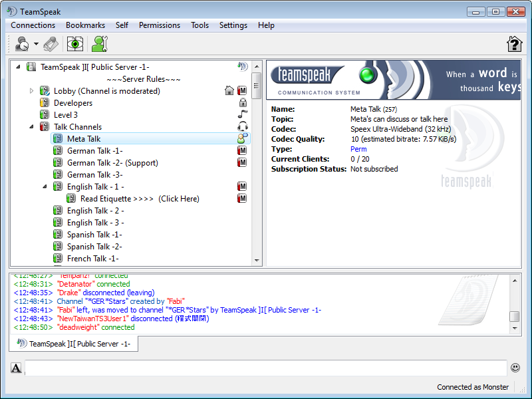Click the What's This help icon
The image size is (532, 399).
(x=514, y=44)
